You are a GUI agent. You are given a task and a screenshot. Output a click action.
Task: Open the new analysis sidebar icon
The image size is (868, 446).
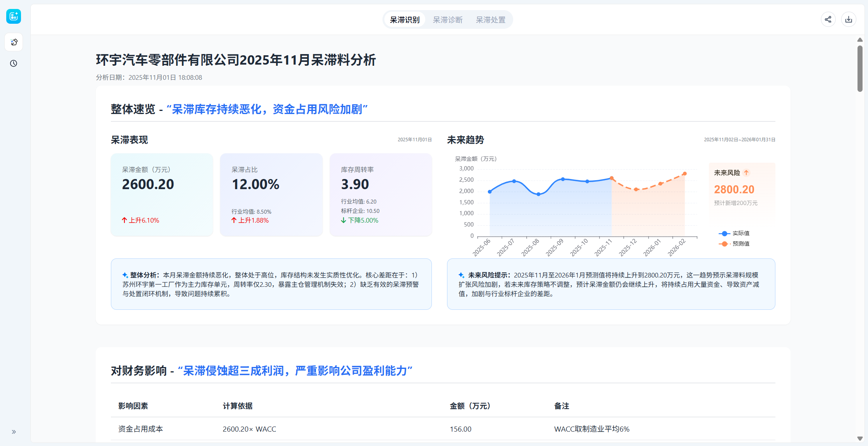pos(14,42)
